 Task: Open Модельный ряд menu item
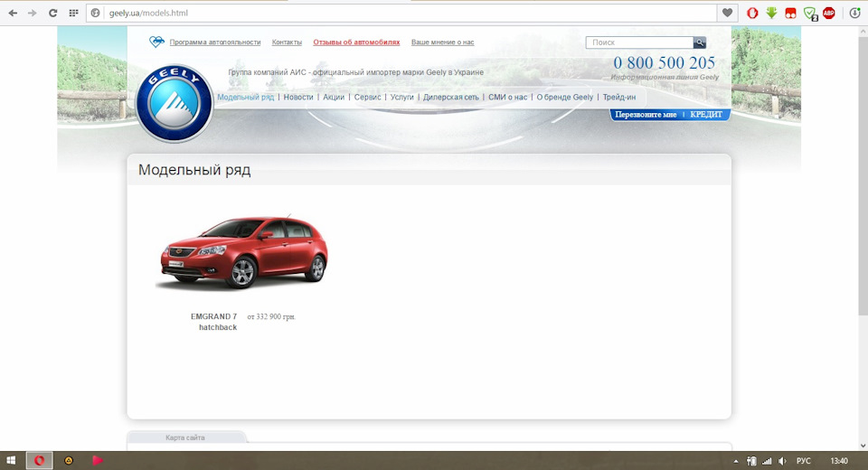pos(245,97)
